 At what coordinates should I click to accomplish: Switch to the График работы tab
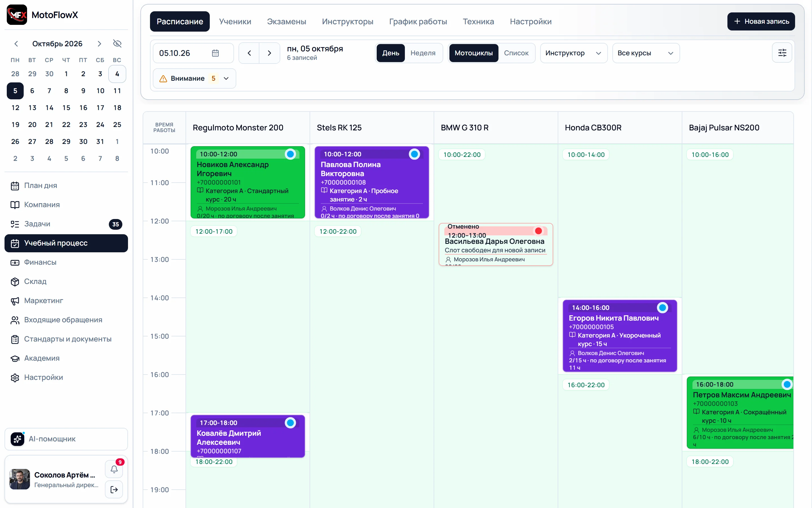418,21
